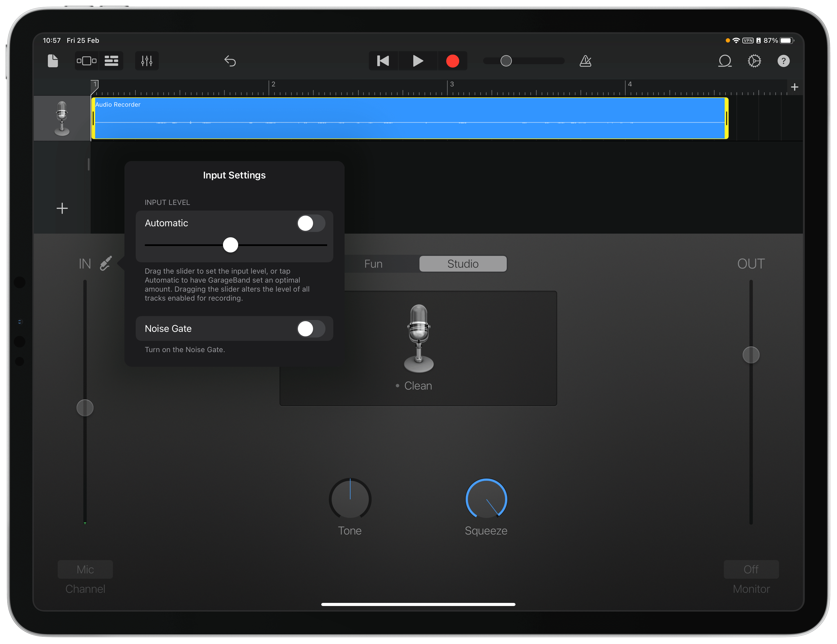Select the Studio tab in voice settings
The width and height of the screenshot is (837, 644).
point(462,264)
